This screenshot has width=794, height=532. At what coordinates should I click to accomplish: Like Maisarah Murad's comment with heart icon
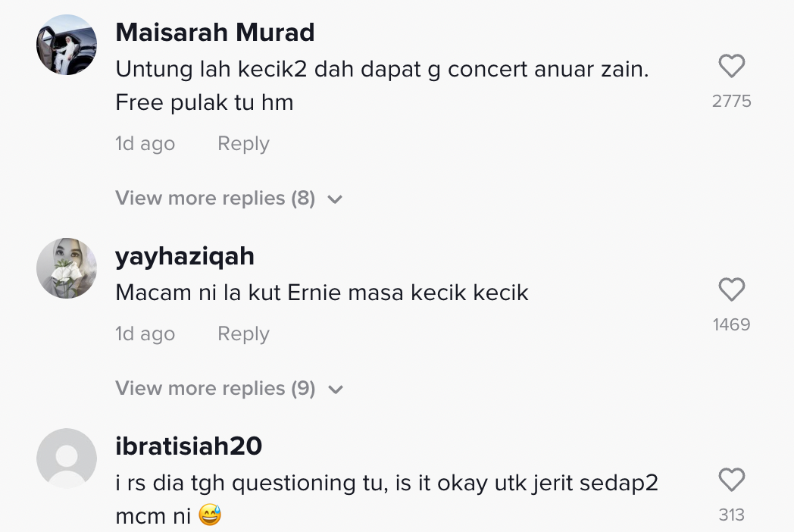(x=731, y=67)
